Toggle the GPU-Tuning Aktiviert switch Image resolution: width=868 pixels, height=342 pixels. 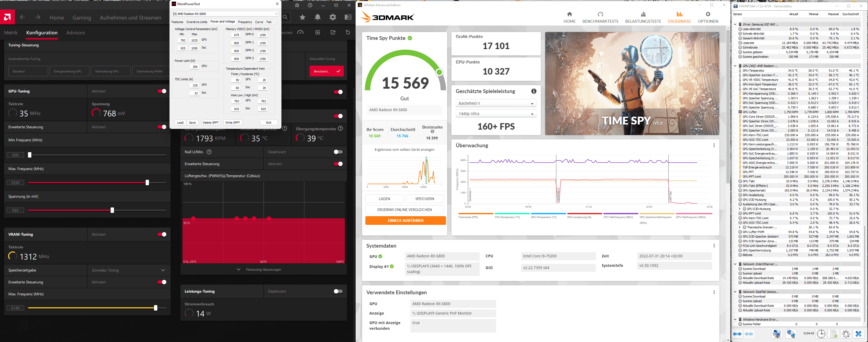162,91
